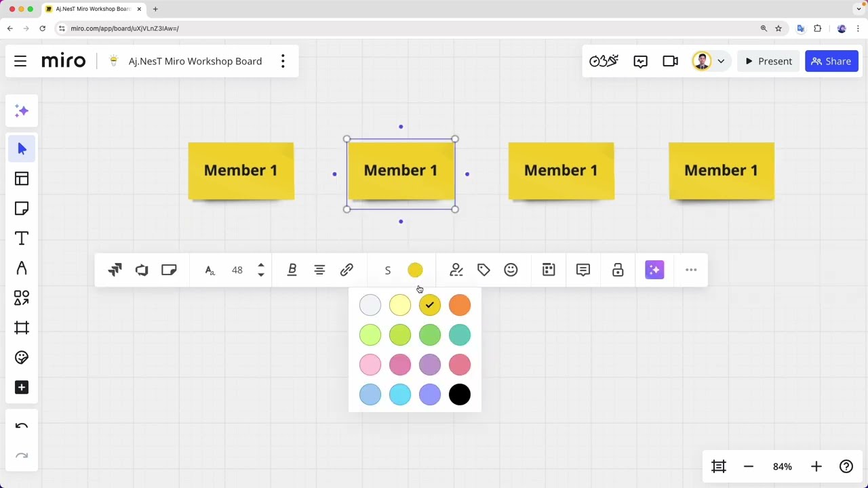Open a new browser tab
Viewport: 868px width, 488px height.
tap(155, 9)
